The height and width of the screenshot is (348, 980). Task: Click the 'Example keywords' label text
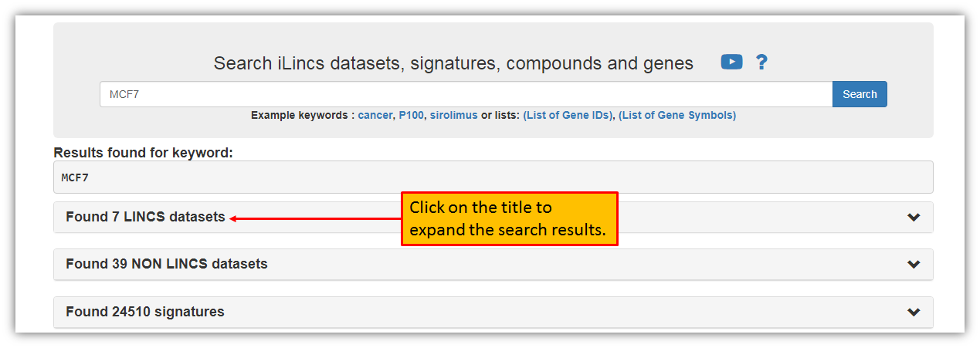(302, 116)
